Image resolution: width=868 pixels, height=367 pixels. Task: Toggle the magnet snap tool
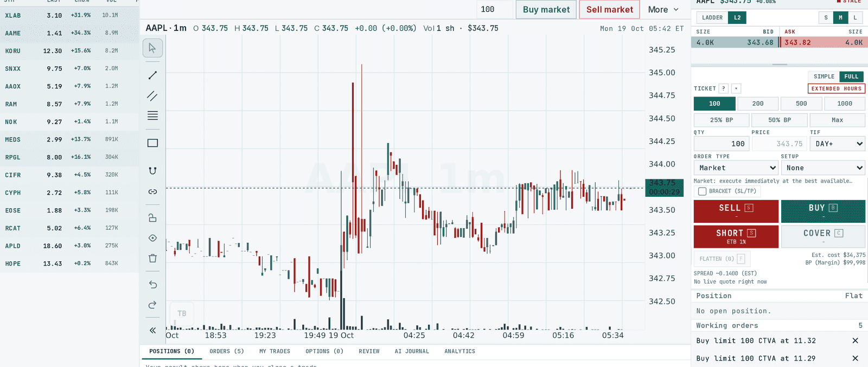[152, 171]
